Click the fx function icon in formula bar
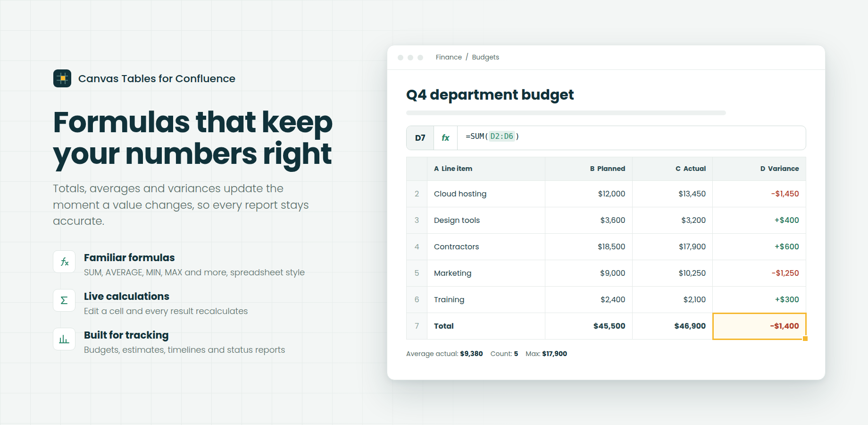868x425 pixels. [445, 138]
